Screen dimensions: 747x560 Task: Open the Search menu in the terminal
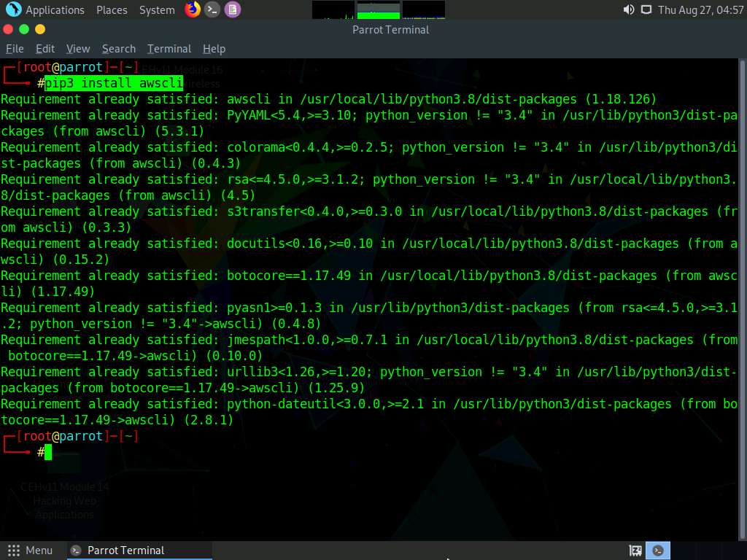tap(118, 49)
